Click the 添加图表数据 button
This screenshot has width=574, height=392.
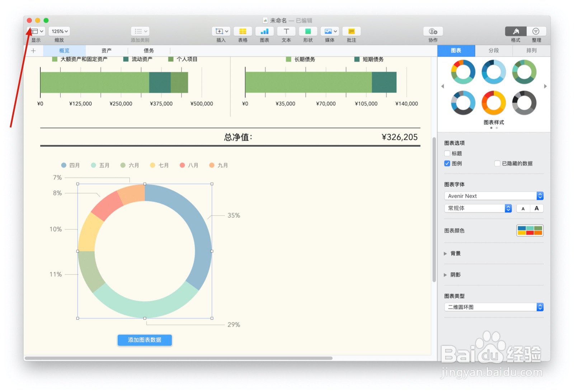[x=145, y=340]
